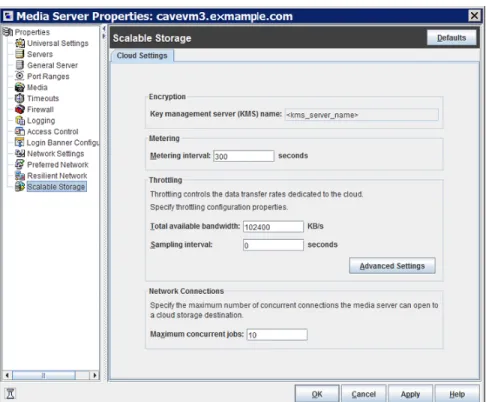486x402 pixels.
Task: Select Universal Settings in the tree
Action: (x=58, y=43)
